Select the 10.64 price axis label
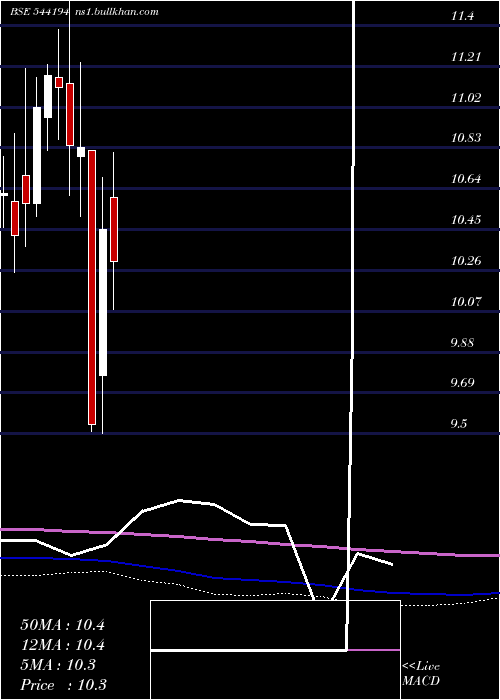The height and width of the screenshot is (700, 500). (x=466, y=179)
